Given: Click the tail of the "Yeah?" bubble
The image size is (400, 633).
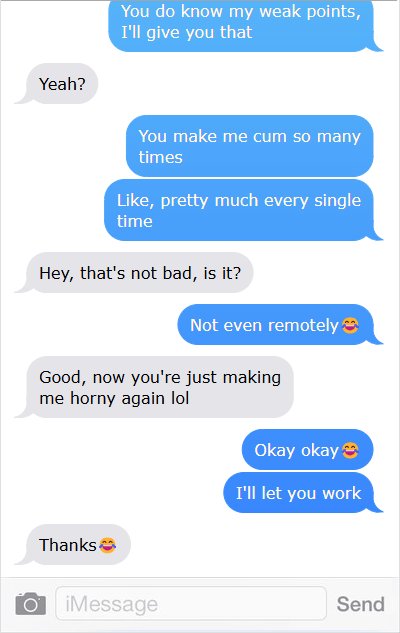Looking at the screenshot, I should pyautogui.click(x=20, y=99).
